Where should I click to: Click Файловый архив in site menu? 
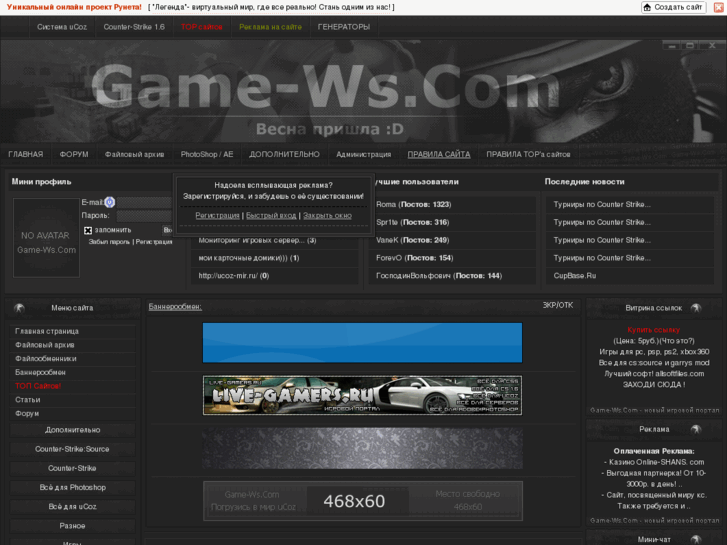[x=45, y=345]
